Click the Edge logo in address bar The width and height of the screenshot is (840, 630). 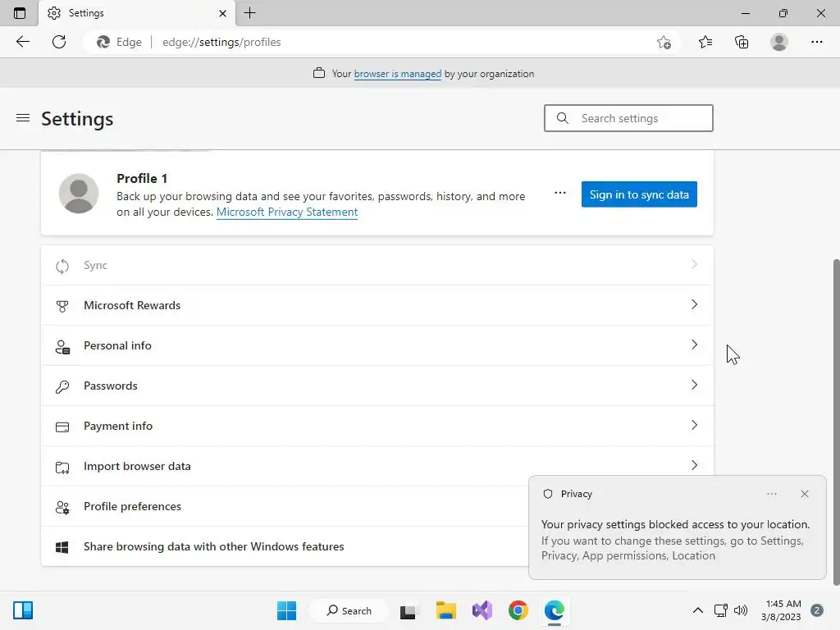[x=103, y=42]
